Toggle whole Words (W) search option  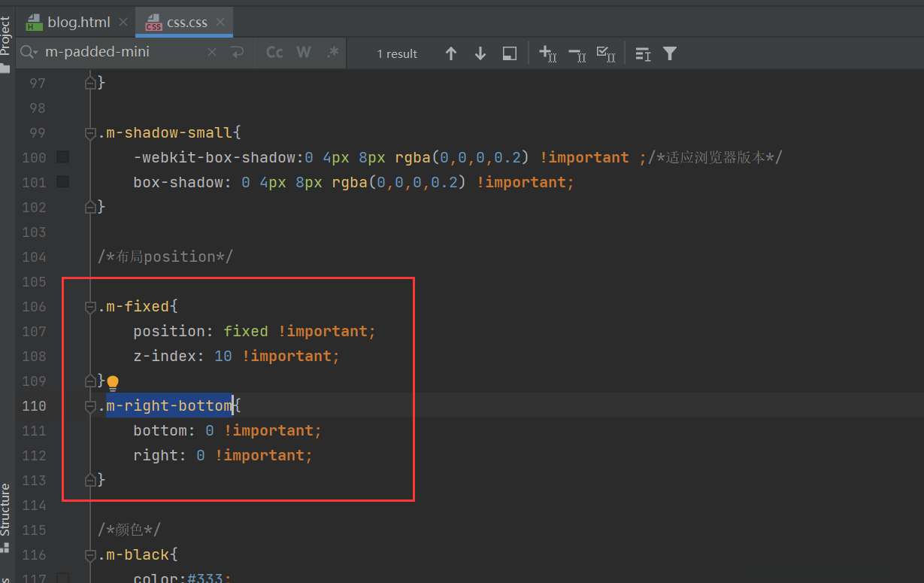click(304, 53)
